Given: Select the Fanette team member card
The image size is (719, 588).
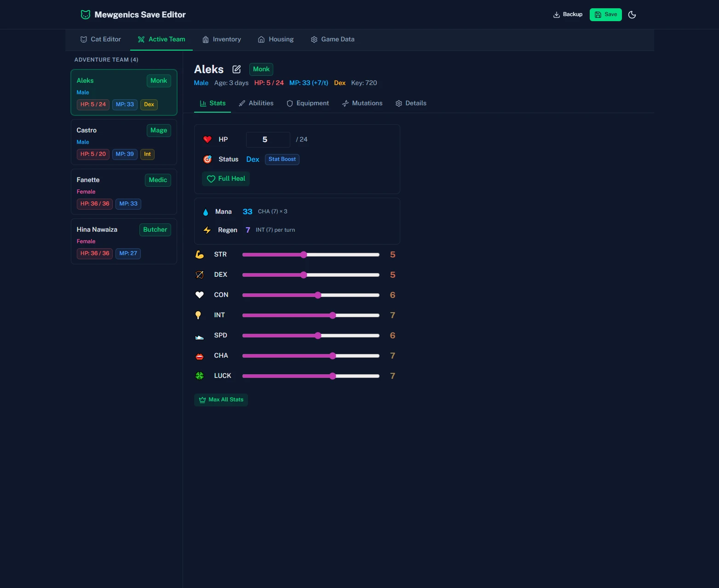Looking at the screenshot, I should (x=124, y=192).
